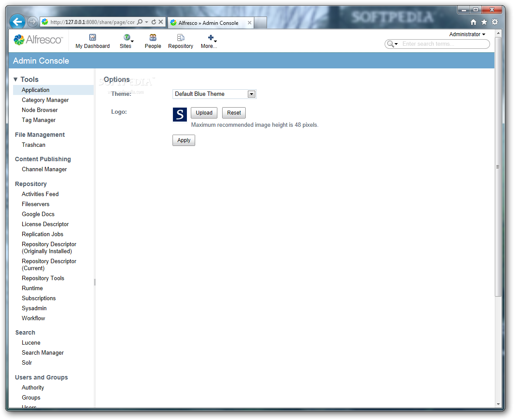Click the Reset logo button
This screenshot has height=420, width=514.
click(234, 113)
